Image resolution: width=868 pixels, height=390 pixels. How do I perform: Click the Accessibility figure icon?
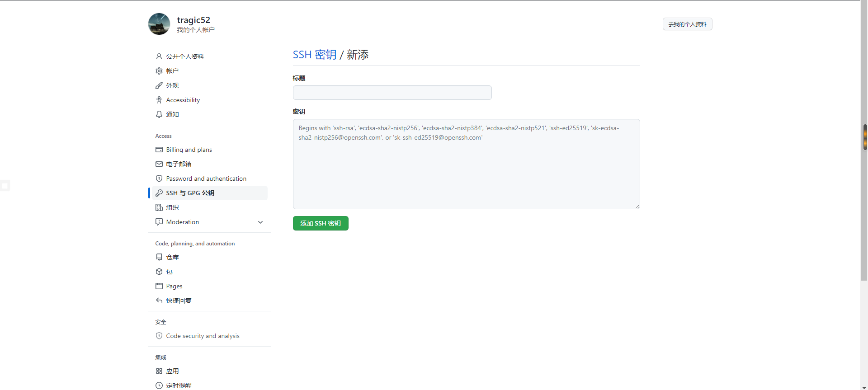pyautogui.click(x=159, y=100)
